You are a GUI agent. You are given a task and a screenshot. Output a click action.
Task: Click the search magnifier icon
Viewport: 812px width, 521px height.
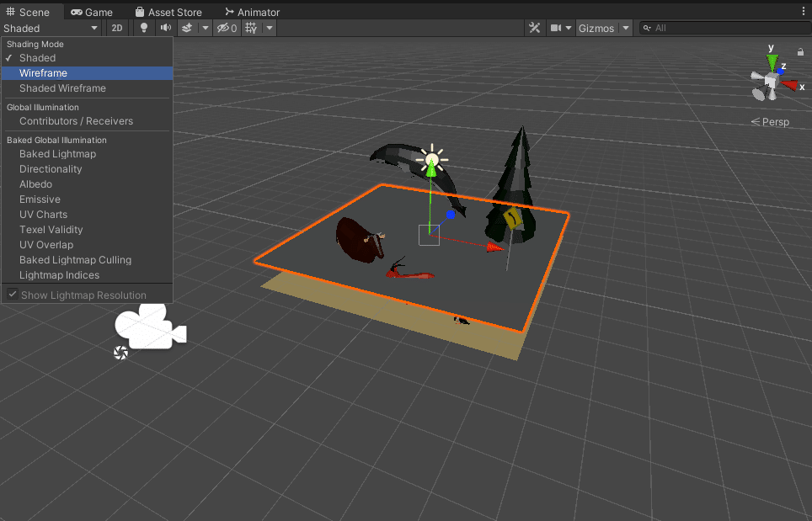point(647,28)
